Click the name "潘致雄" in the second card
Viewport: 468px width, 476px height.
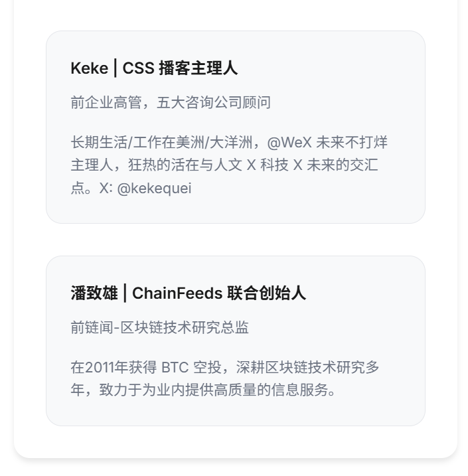(x=94, y=293)
